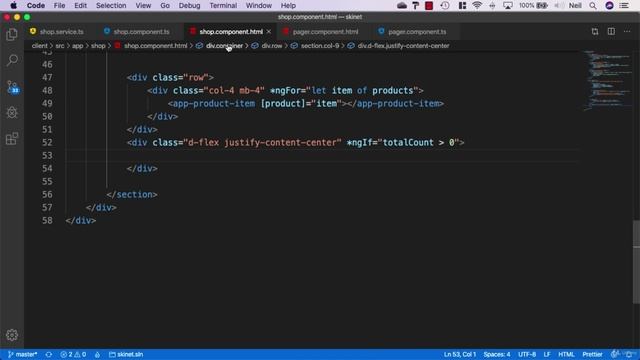The width and height of the screenshot is (640, 360).
Task: Open the Extensions view in activity bar
Action: tap(12, 139)
